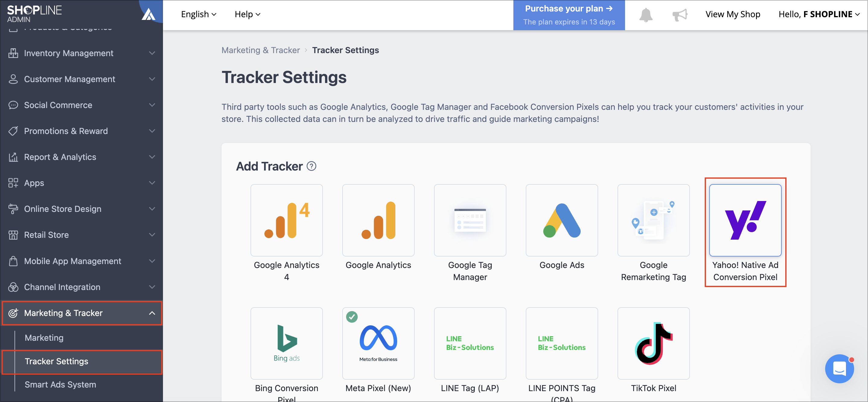Click the Tracker Settings breadcrumb text
The height and width of the screenshot is (402, 868).
345,50
